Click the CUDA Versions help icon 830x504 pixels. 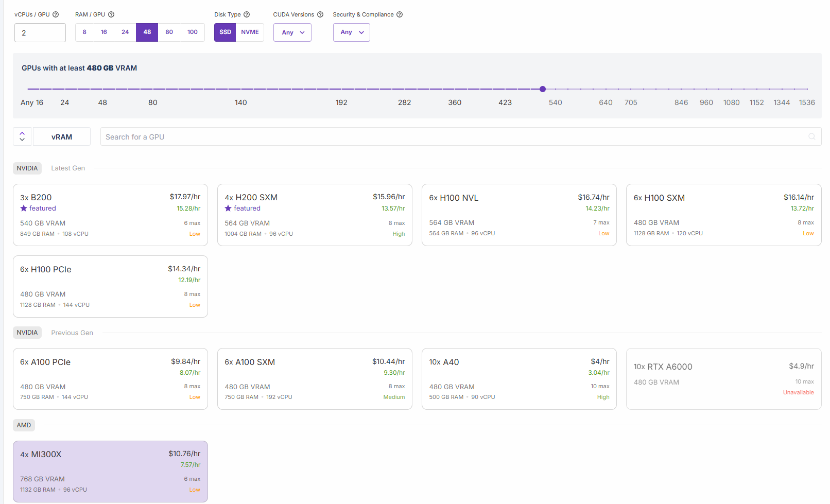320,14
